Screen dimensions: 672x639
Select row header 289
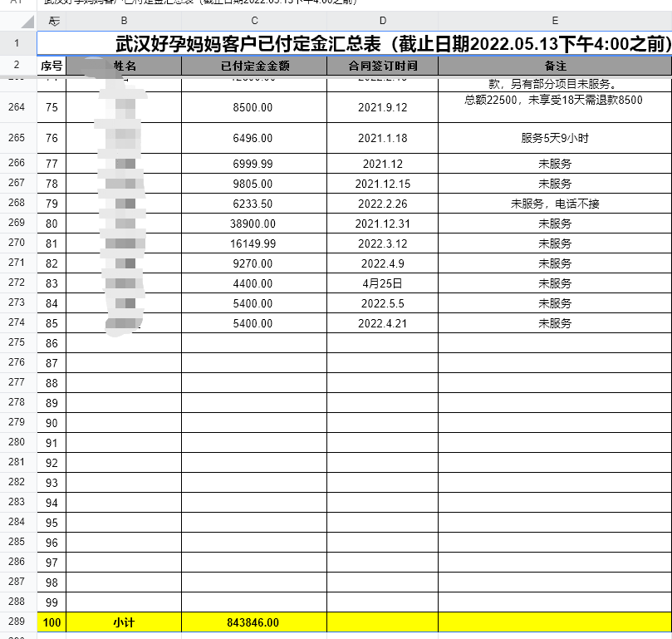[x=17, y=622]
